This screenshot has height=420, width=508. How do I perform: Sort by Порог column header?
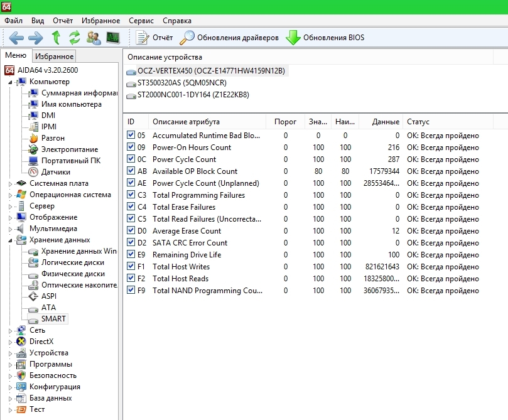pos(285,122)
